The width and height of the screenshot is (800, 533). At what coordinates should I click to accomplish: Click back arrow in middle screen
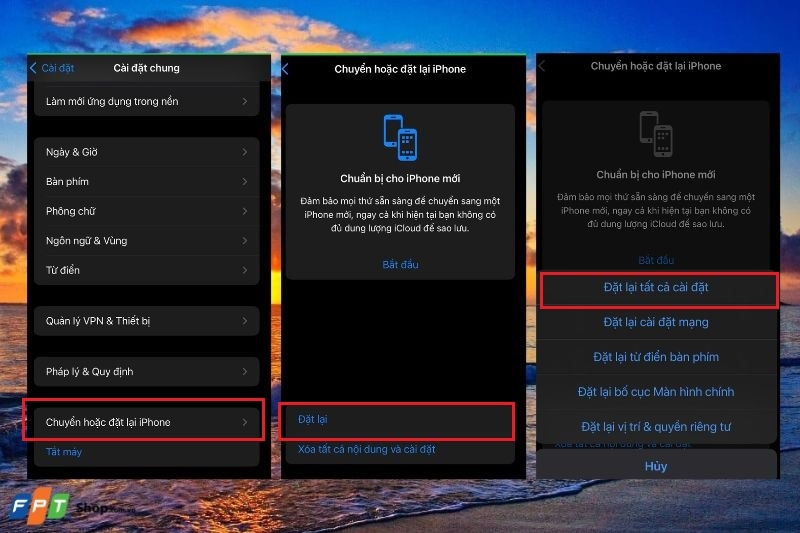click(285, 69)
